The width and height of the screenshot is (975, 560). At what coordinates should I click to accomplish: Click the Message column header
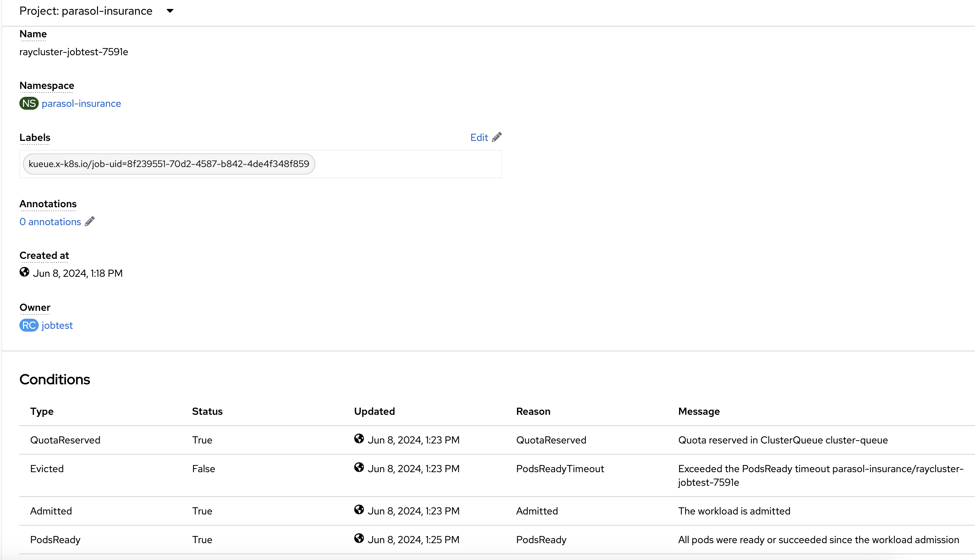[699, 411]
